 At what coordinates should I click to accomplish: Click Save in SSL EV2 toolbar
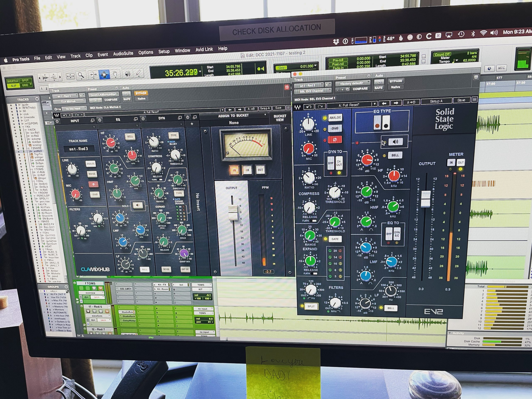pyautogui.click(x=461, y=100)
